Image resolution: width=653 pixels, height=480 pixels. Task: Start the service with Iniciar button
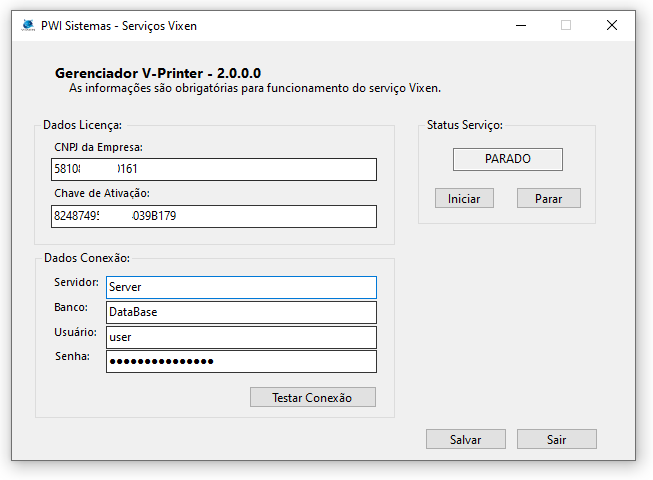coord(464,198)
